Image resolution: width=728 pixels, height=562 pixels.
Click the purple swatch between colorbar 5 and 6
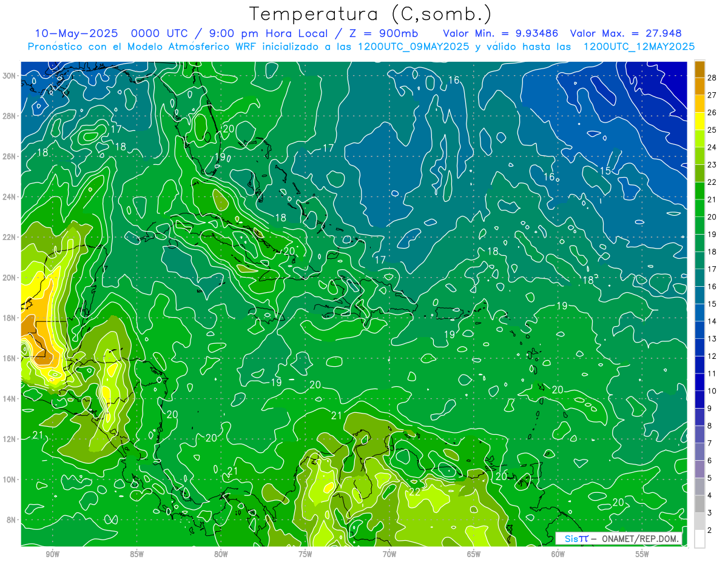(699, 469)
